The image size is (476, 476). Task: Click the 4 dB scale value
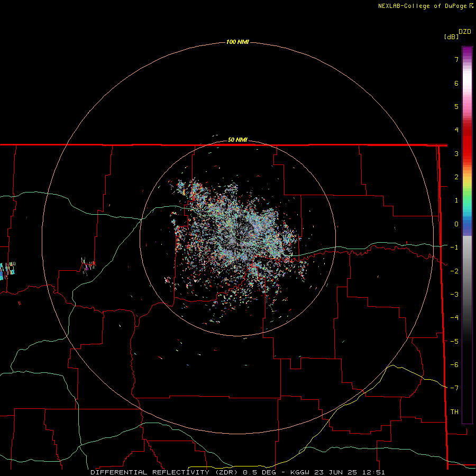click(456, 130)
